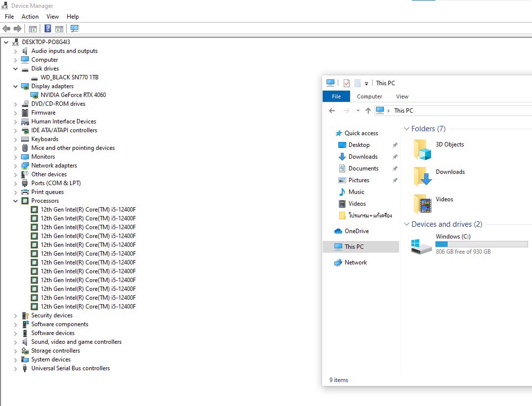Collapse the Folders (7) group
The height and width of the screenshot is (406, 532).
(x=406, y=129)
